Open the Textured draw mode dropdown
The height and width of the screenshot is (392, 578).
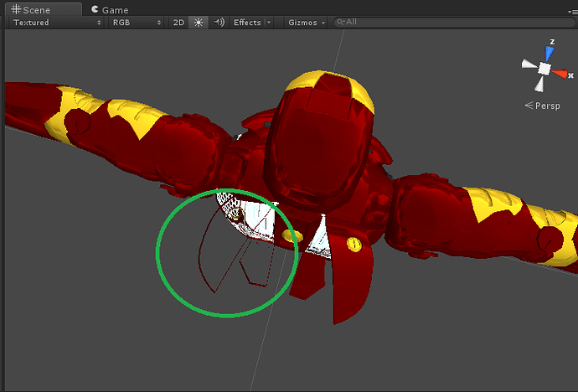(x=57, y=23)
